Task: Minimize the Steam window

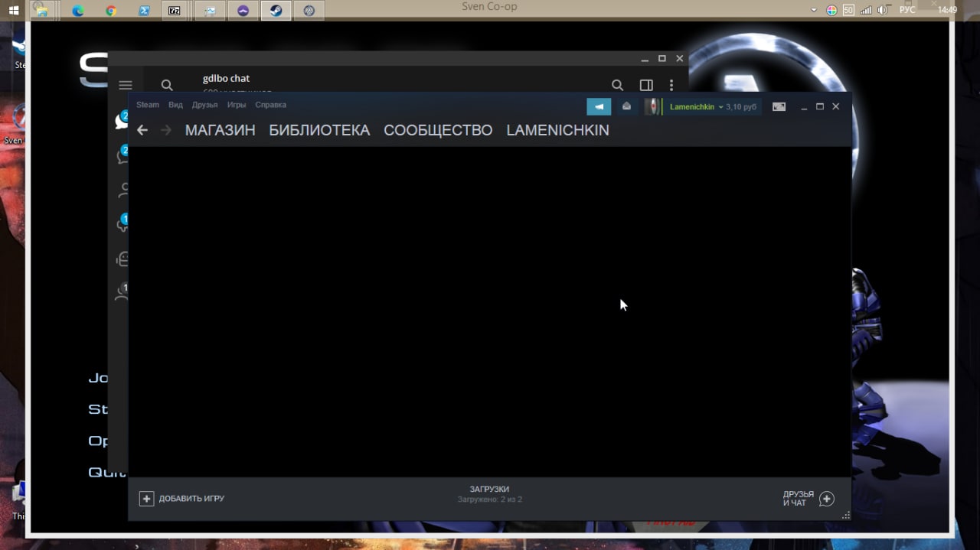Action: (804, 107)
